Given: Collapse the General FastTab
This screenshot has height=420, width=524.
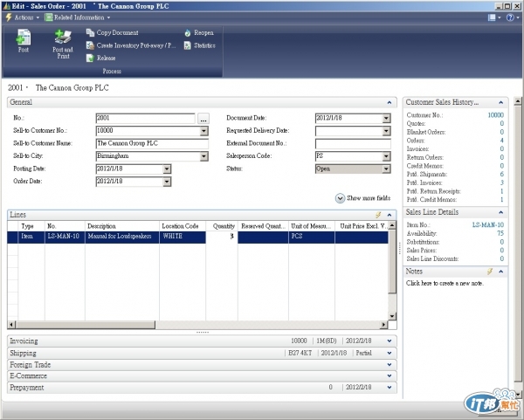Looking at the screenshot, I should [x=390, y=102].
